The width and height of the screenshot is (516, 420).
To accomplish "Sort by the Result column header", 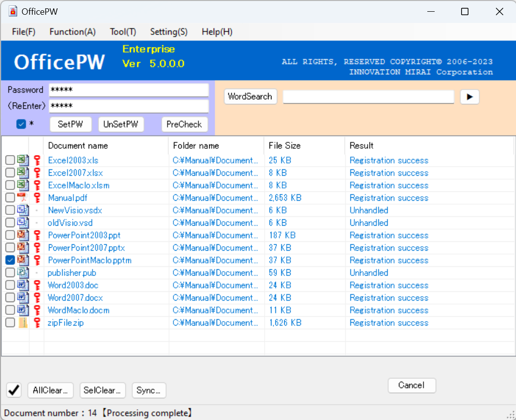I will (429, 145).
